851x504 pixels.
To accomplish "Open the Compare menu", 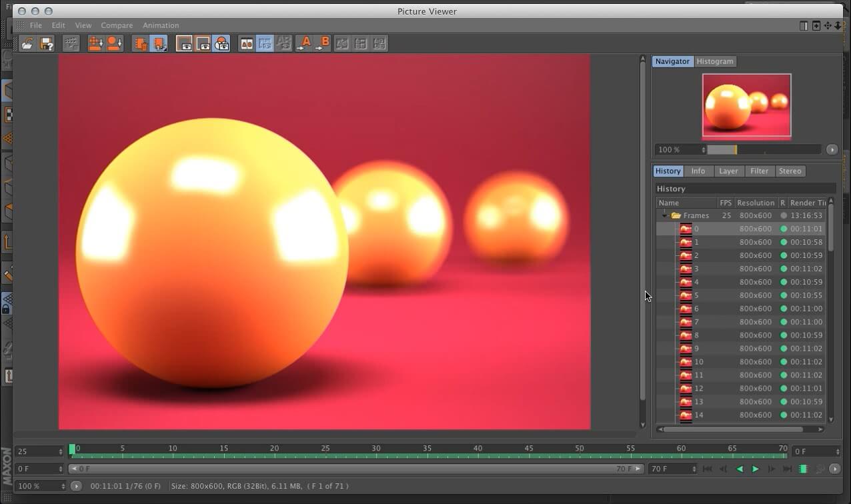I will coord(117,25).
